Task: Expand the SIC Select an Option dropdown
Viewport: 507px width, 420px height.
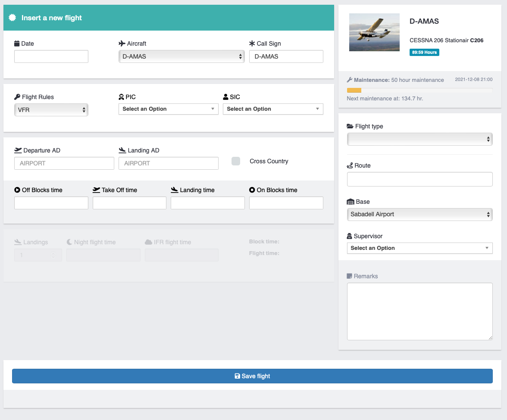Action: 273,109
